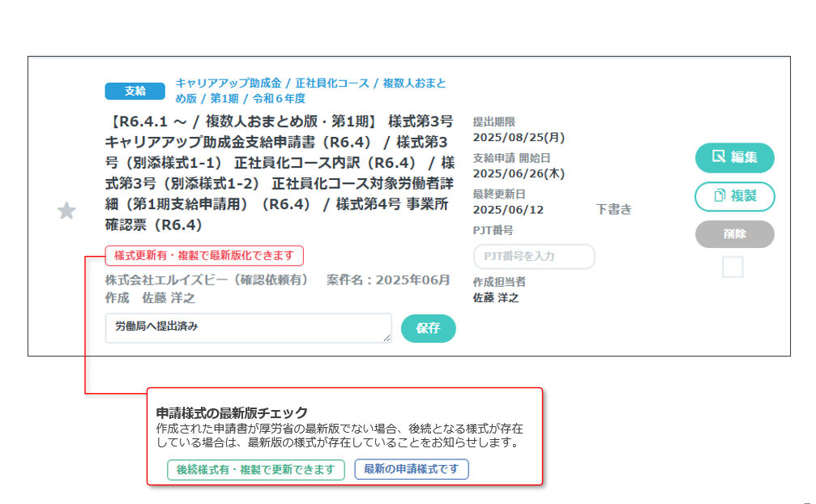The image size is (816, 504).
Task: Click the blue 最新の申請様式です label
Action: 412,470
